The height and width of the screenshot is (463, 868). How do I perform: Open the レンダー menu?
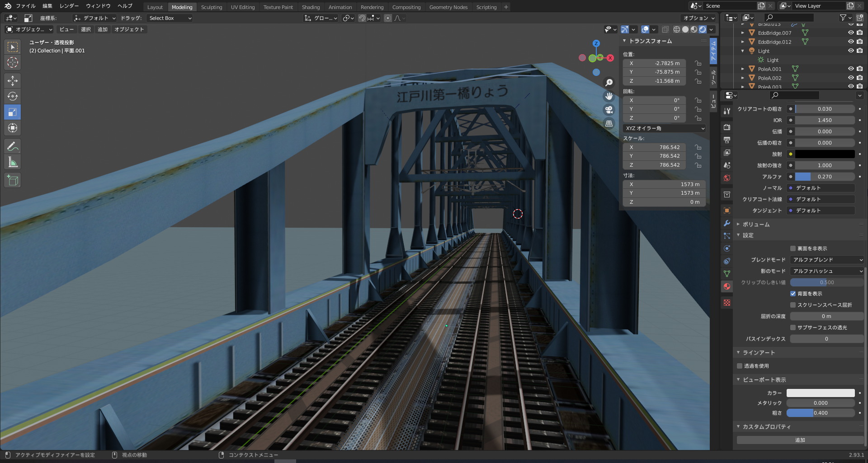click(69, 6)
